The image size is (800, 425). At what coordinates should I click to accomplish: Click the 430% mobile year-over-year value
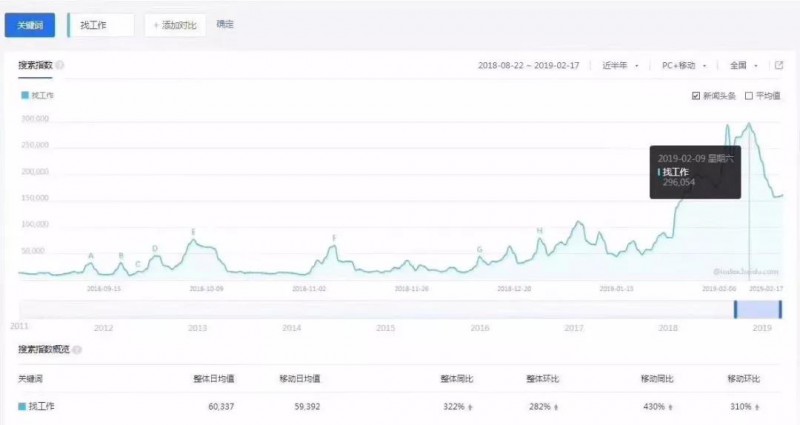click(x=654, y=407)
